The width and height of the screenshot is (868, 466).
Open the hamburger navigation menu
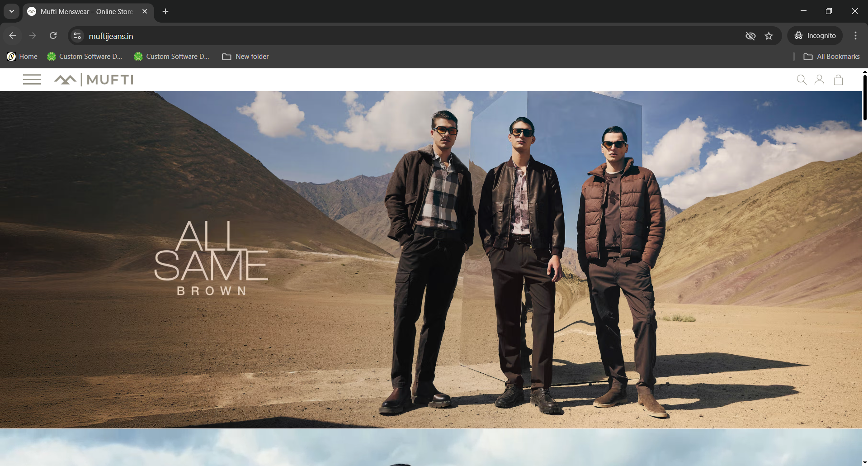coord(32,80)
